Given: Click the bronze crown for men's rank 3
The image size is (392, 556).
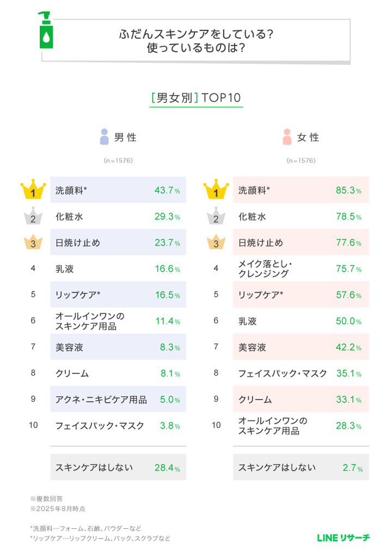Looking at the screenshot, I should click(x=33, y=242).
